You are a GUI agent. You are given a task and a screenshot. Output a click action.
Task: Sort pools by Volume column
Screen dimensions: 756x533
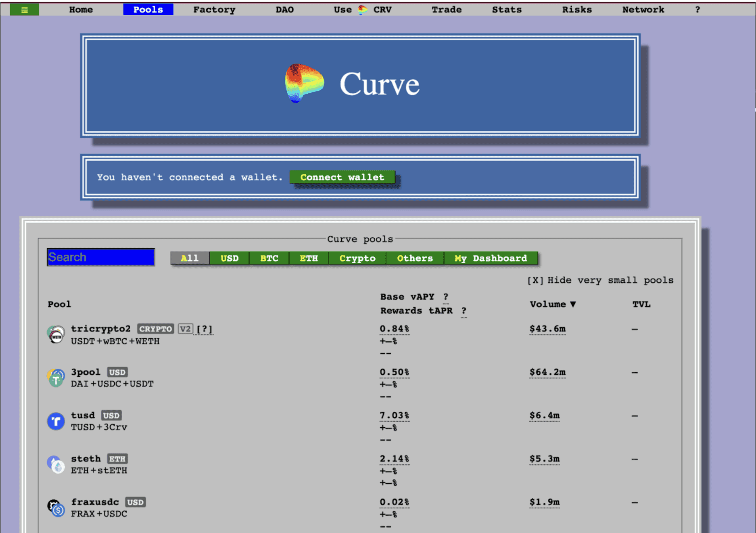(553, 304)
